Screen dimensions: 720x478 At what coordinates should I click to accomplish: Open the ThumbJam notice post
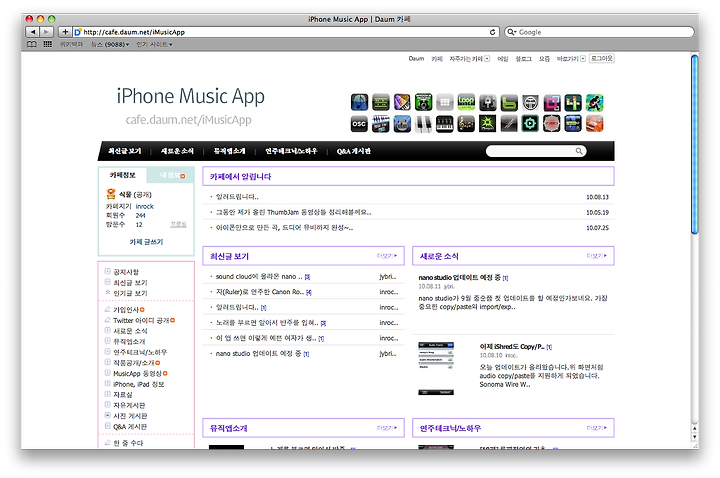pyautogui.click(x=293, y=212)
